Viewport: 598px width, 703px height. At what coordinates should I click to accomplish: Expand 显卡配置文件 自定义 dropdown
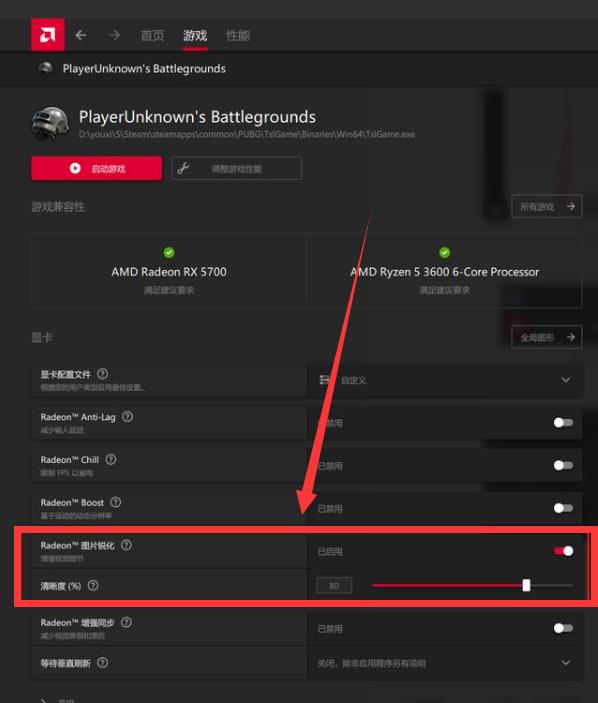(445, 380)
